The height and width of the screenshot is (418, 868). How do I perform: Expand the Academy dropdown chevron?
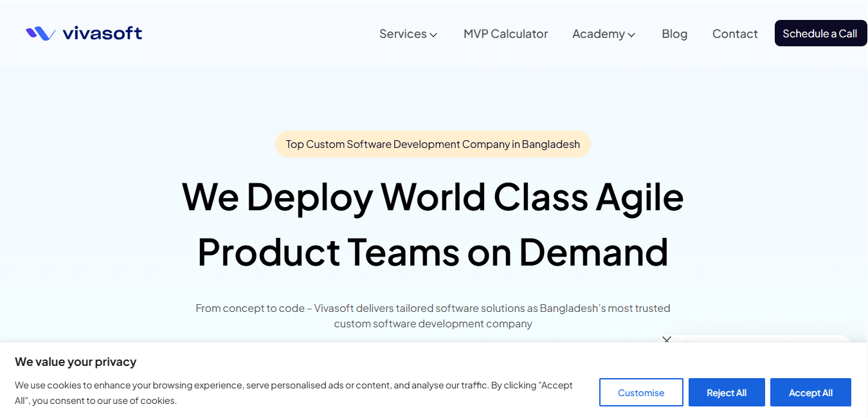click(x=631, y=35)
